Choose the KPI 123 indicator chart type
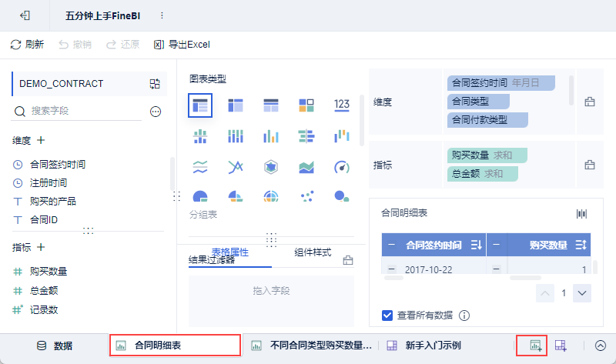This screenshot has width=616, height=364. click(x=341, y=105)
